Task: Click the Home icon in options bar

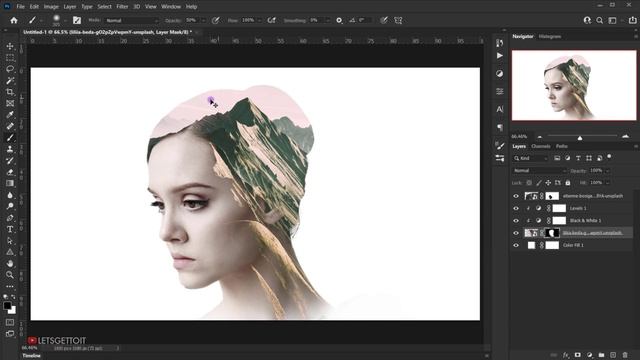Action: [14, 20]
